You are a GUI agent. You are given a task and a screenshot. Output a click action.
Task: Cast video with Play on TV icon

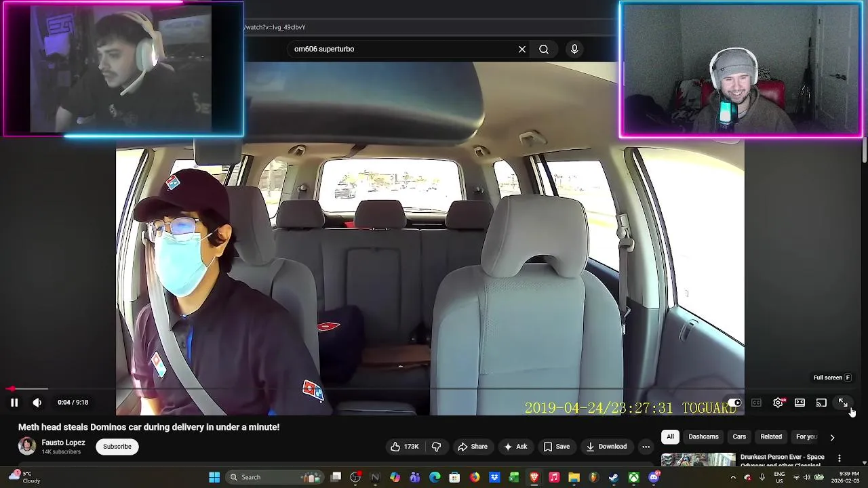(x=821, y=403)
